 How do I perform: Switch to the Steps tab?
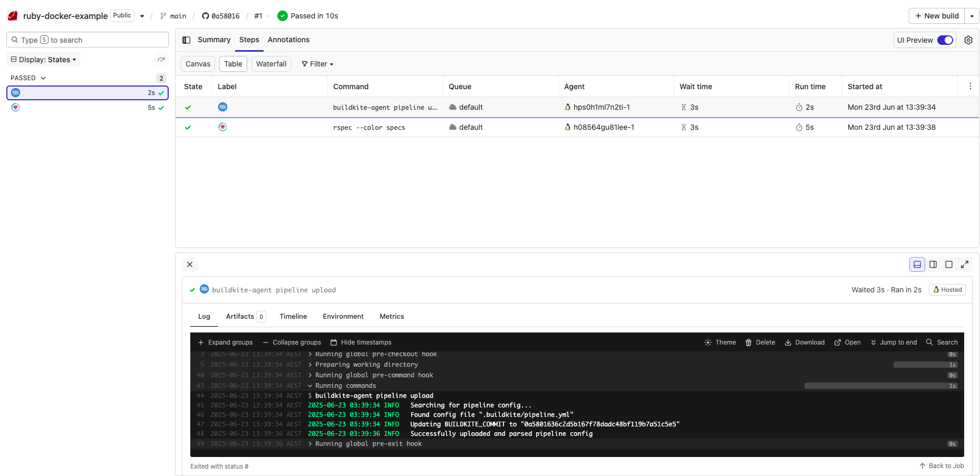click(x=249, y=40)
